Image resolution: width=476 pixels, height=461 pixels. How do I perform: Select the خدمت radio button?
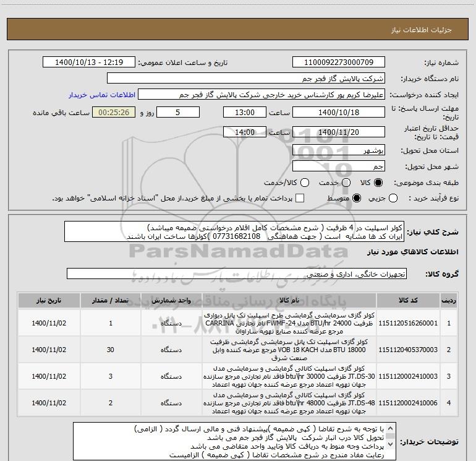pyautogui.click(x=346, y=183)
